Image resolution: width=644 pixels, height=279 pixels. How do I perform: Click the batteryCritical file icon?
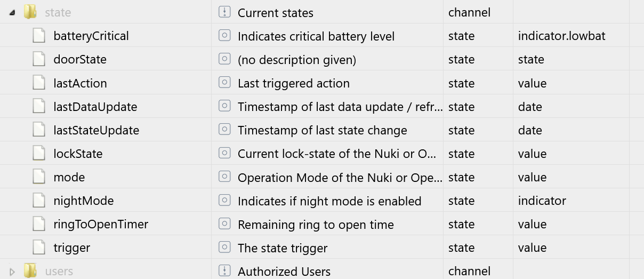point(38,36)
